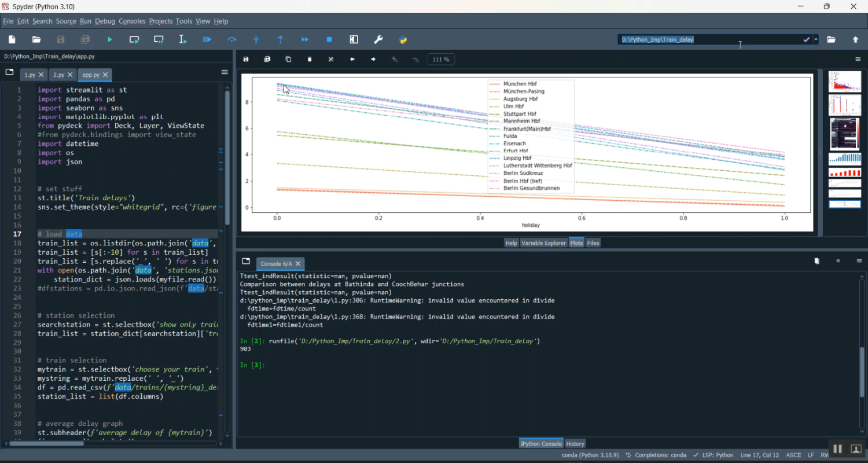Open the editor pane options hamburger menu
This screenshot has width=868, height=463.
225,72
